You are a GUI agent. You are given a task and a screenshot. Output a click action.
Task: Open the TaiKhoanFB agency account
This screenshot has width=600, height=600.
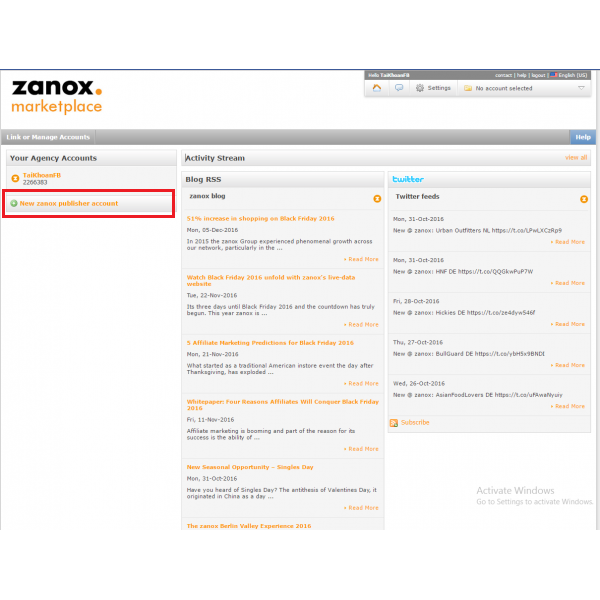(x=42, y=175)
